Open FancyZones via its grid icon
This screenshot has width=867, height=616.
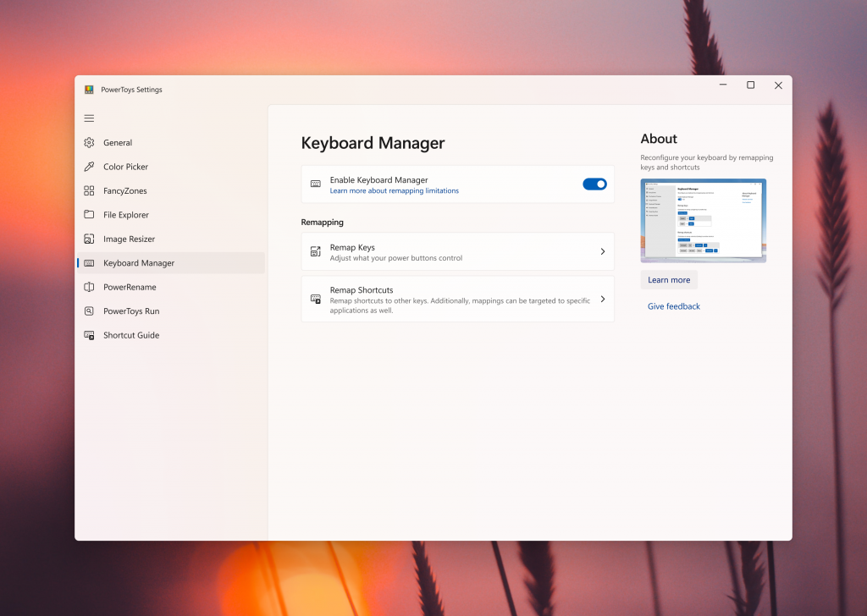point(89,191)
